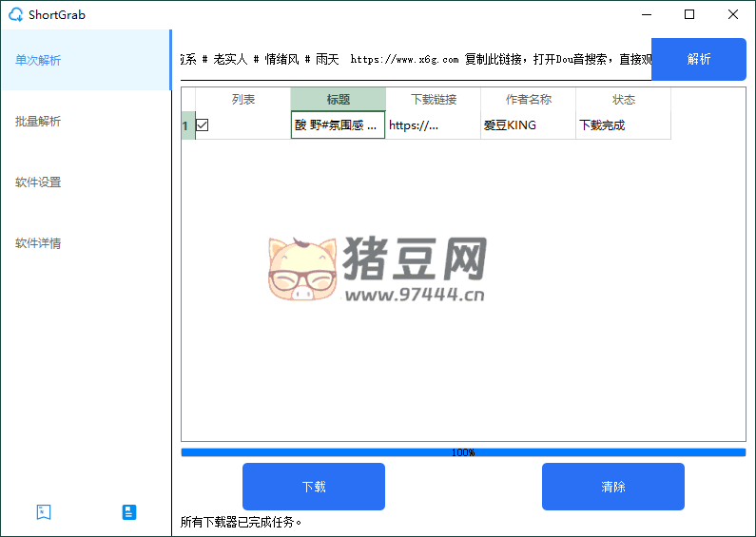The width and height of the screenshot is (756, 537).
Task: Click the 下载 button
Action: [x=314, y=487]
